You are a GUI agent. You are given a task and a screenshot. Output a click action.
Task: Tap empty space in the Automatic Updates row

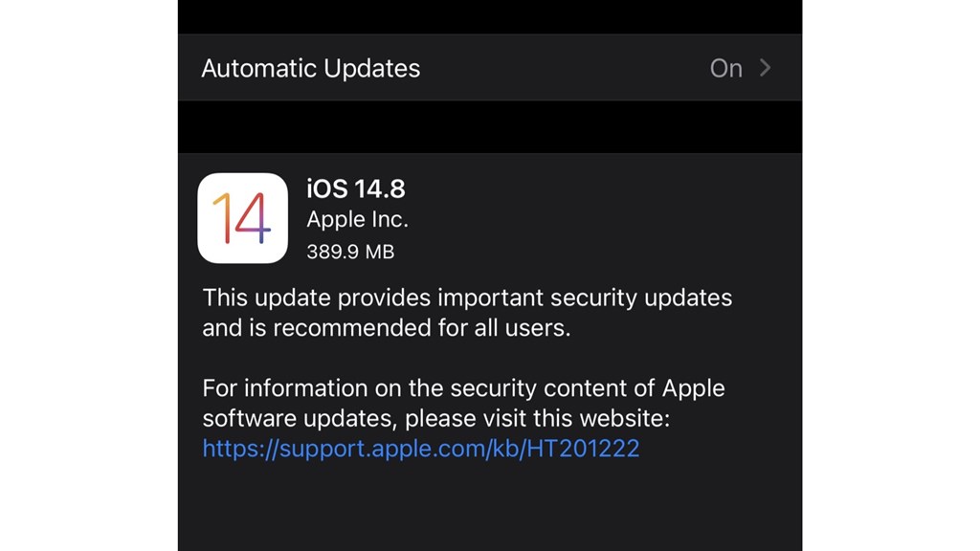point(565,68)
